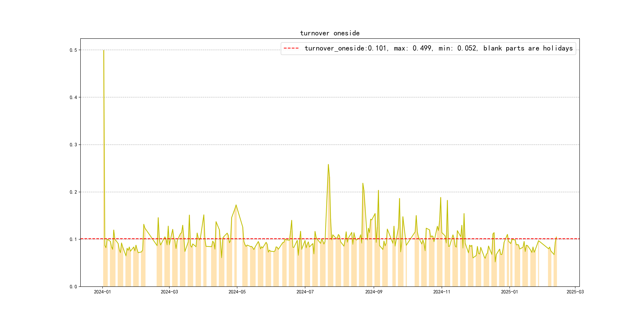Click the 0.1 y-axis tick label
Image resolution: width=644 pixels, height=322 pixels.
pos(73,239)
